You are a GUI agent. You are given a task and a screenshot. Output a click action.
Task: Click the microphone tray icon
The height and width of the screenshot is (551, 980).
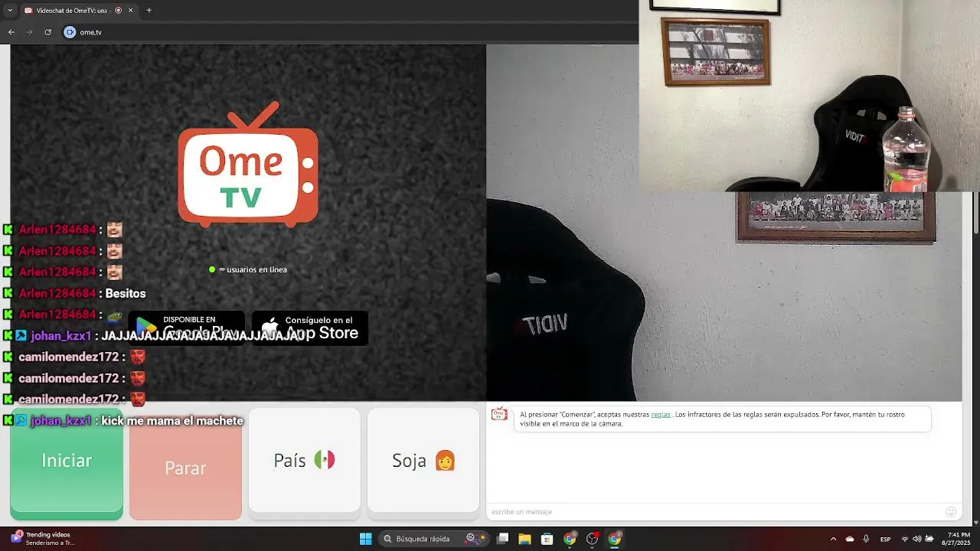(866, 539)
